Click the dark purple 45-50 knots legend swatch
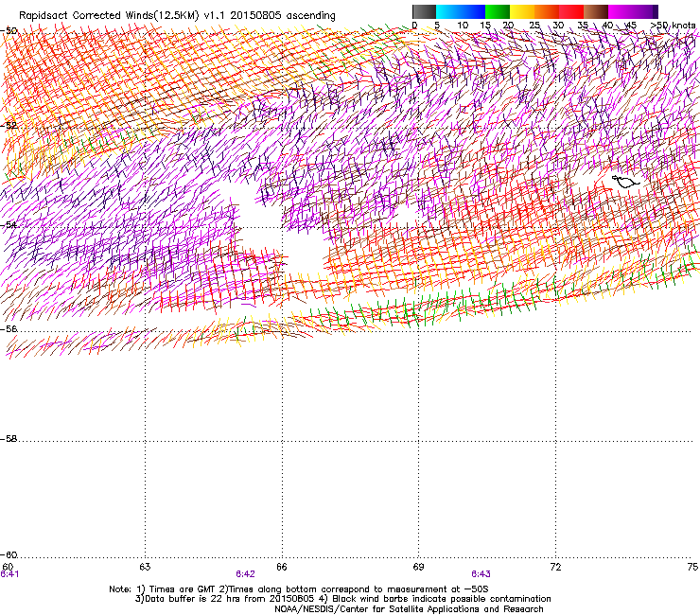This screenshot has height=615, width=700. point(645,11)
